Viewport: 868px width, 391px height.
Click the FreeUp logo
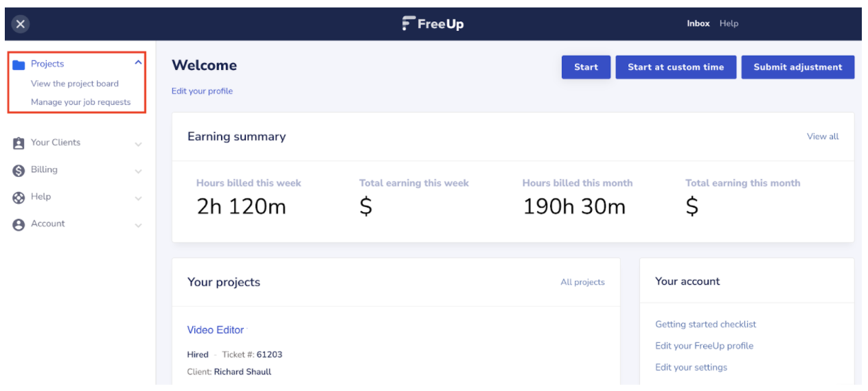(x=433, y=23)
